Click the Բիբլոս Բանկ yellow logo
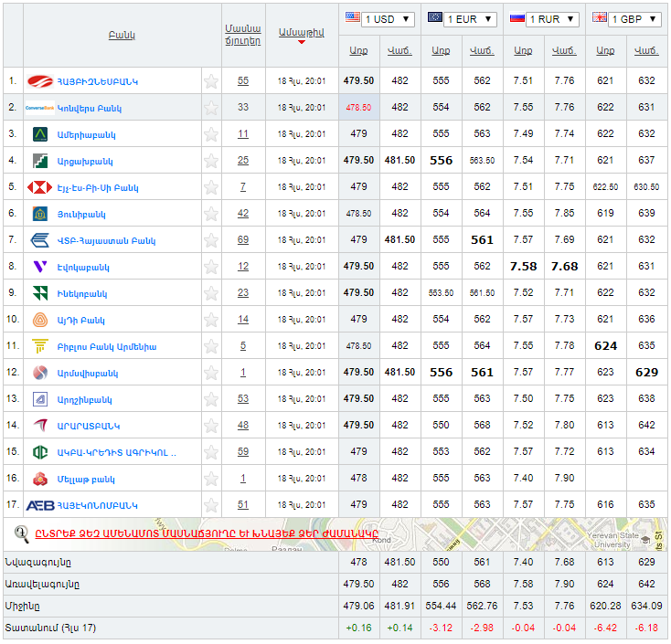Image resolution: width=671 pixels, height=644 pixels. coord(40,346)
